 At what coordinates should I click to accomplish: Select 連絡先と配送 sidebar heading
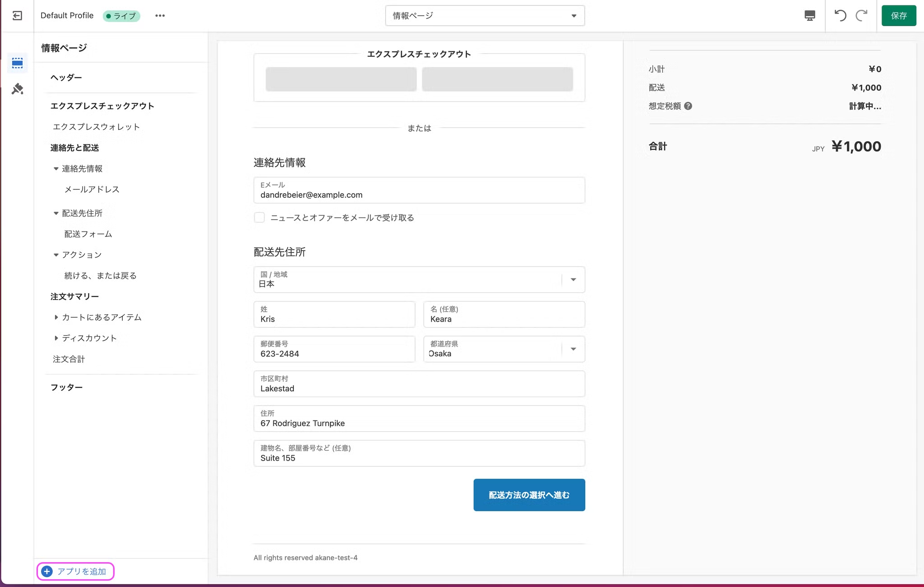(74, 148)
